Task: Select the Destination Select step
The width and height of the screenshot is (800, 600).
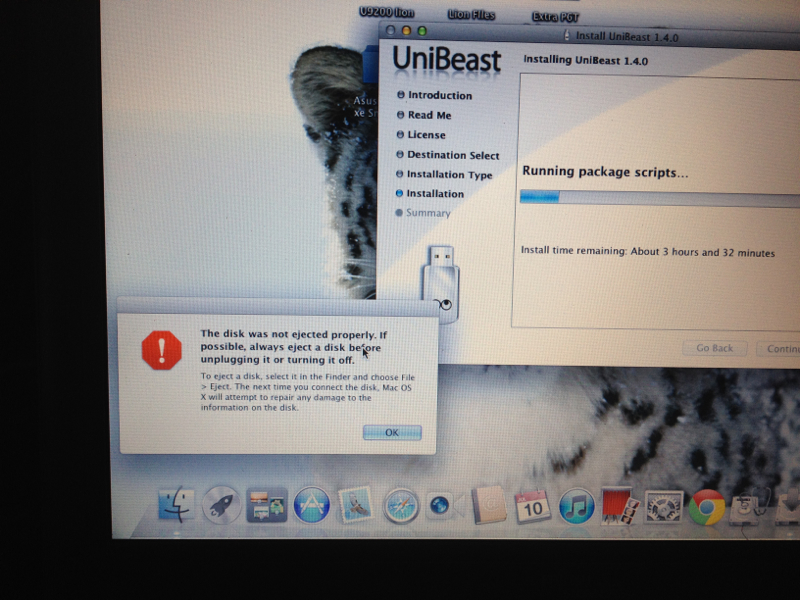Action: (448, 155)
